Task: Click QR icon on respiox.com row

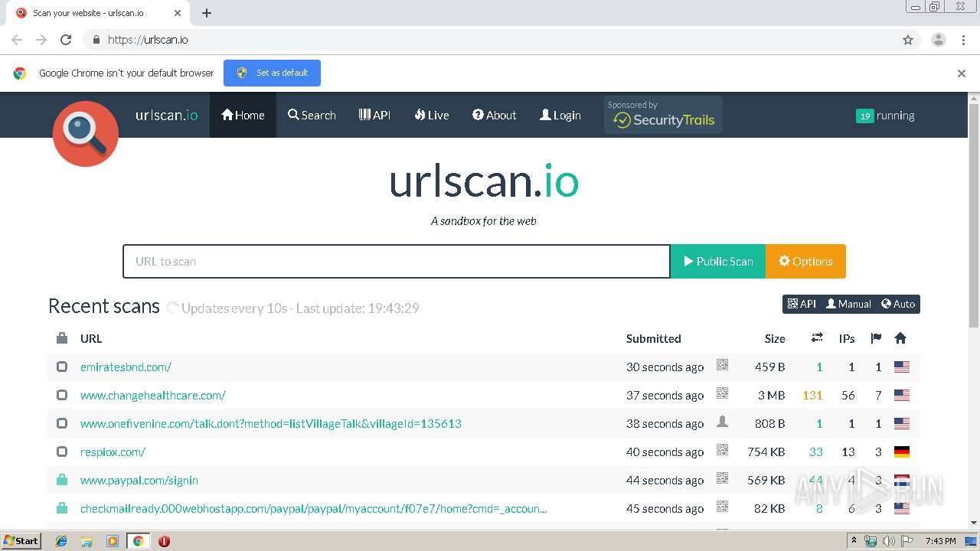Action: 722,451
